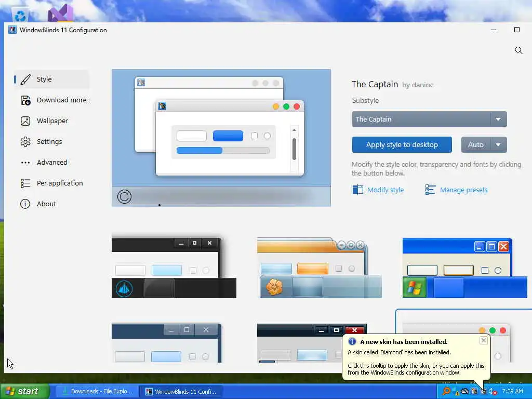Click the Advanced three-dots icon
Screen dimensions: 532x399
click(25, 163)
